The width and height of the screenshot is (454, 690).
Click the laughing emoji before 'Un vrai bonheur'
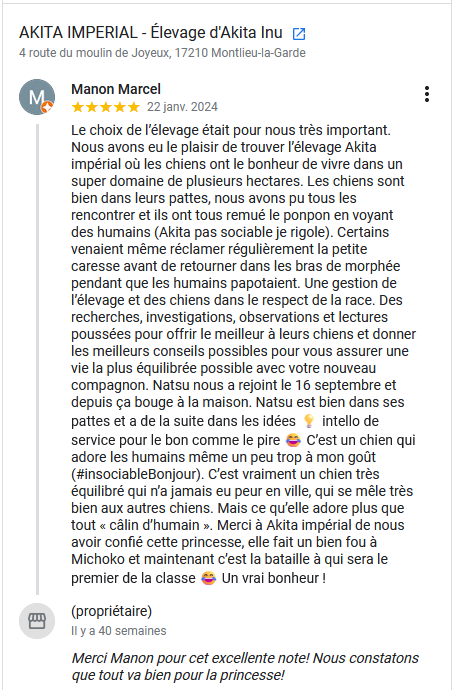(x=208, y=578)
